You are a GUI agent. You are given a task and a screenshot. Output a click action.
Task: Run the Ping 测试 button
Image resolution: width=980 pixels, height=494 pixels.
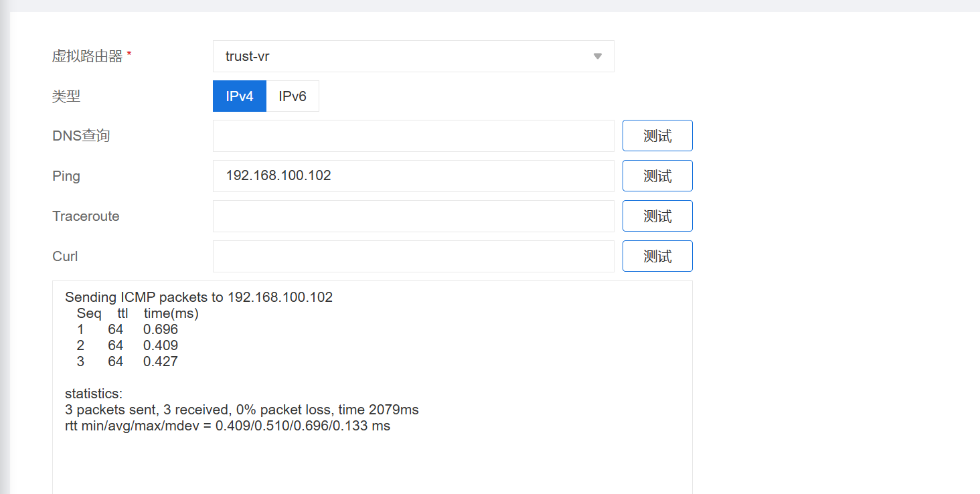click(657, 176)
